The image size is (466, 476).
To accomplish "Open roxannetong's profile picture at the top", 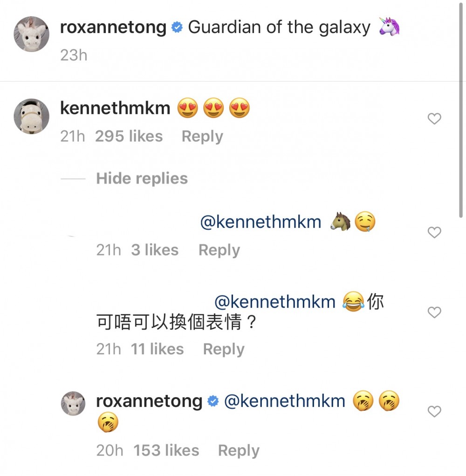I will pos(31,34).
